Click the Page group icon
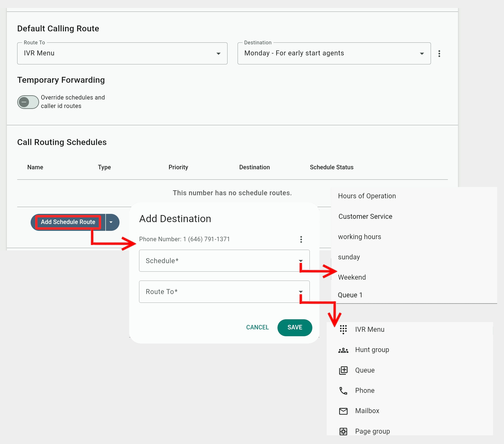This screenshot has height=444, width=504. (343, 432)
